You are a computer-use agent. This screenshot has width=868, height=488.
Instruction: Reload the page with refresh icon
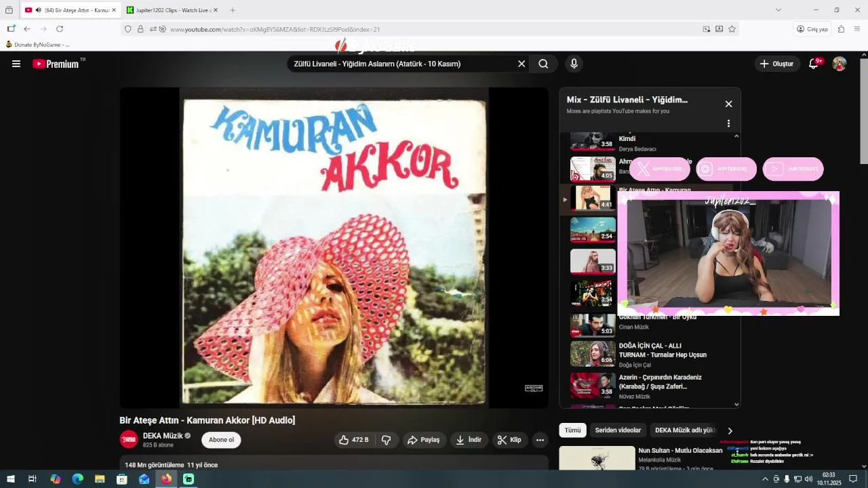[x=60, y=29]
